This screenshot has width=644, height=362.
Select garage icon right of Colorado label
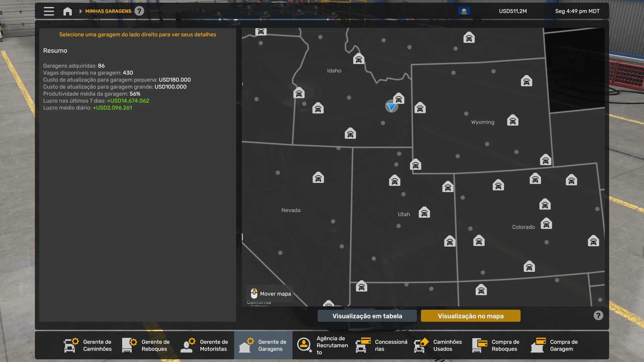(546, 224)
